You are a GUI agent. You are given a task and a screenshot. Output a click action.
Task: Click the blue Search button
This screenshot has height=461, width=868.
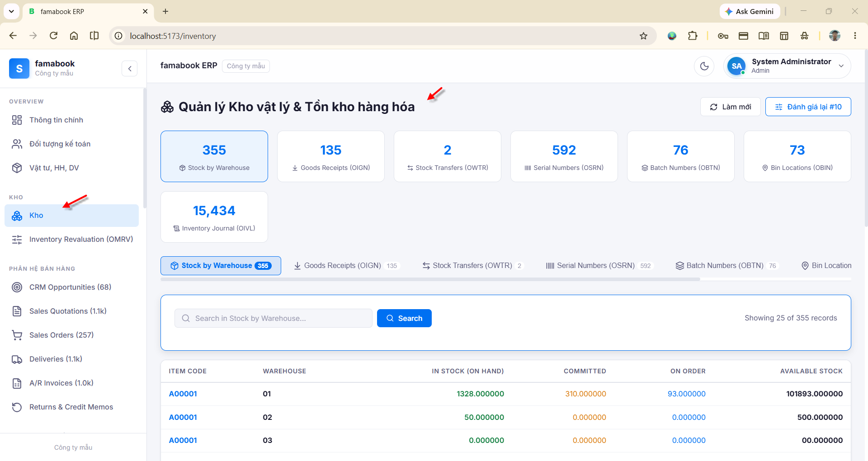(x=404, y=318)
